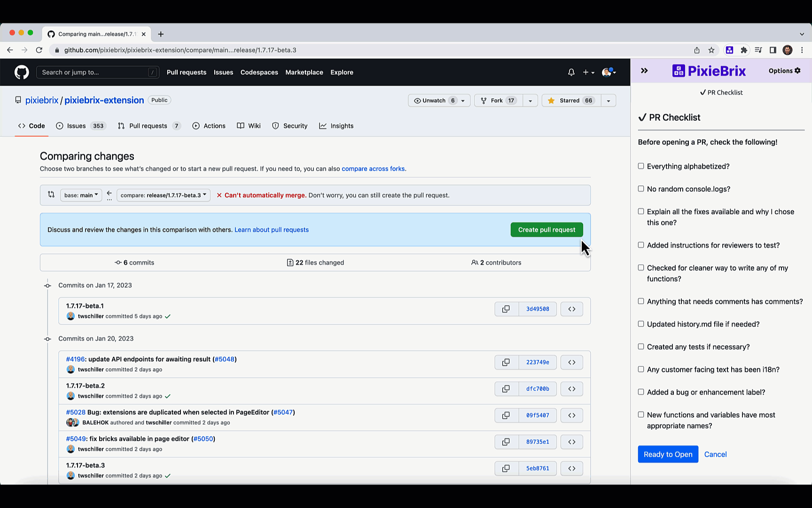The image size is (812, 508).
Task: Browse repository at commit 223749e
Action: pos(571,362)
